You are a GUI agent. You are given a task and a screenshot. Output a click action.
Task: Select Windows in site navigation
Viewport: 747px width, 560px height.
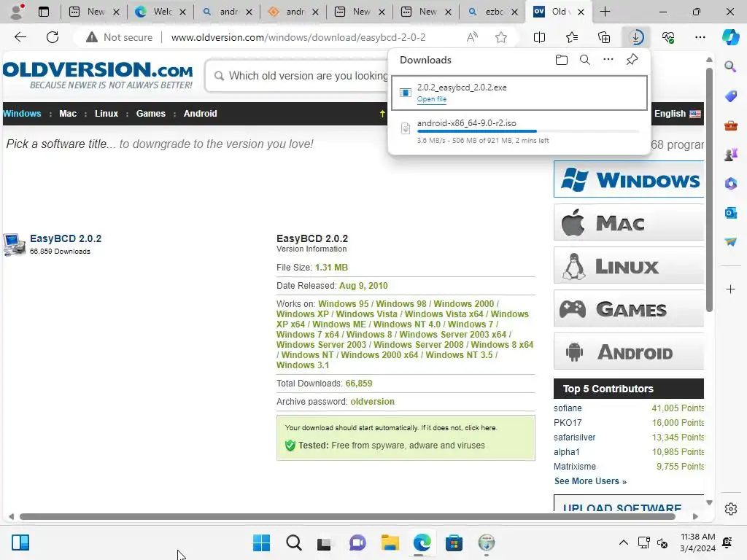pyautogui.click(x=22, y=113)
